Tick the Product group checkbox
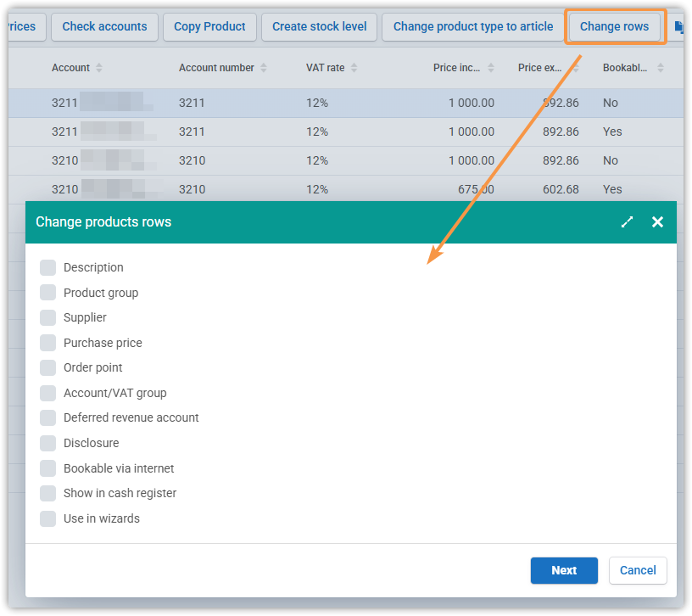The width and height of the screenshot is (692, 616). coord(47,293)
